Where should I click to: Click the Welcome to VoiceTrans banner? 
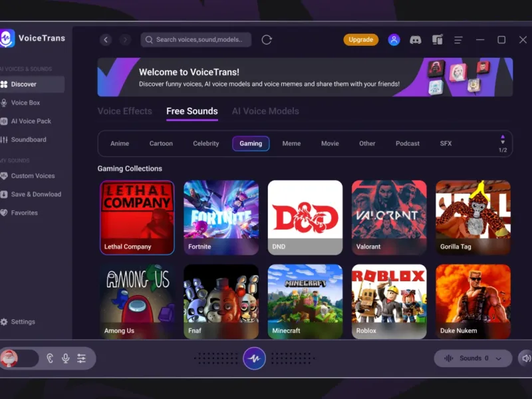pyautogui.click(x=305, y=77)
